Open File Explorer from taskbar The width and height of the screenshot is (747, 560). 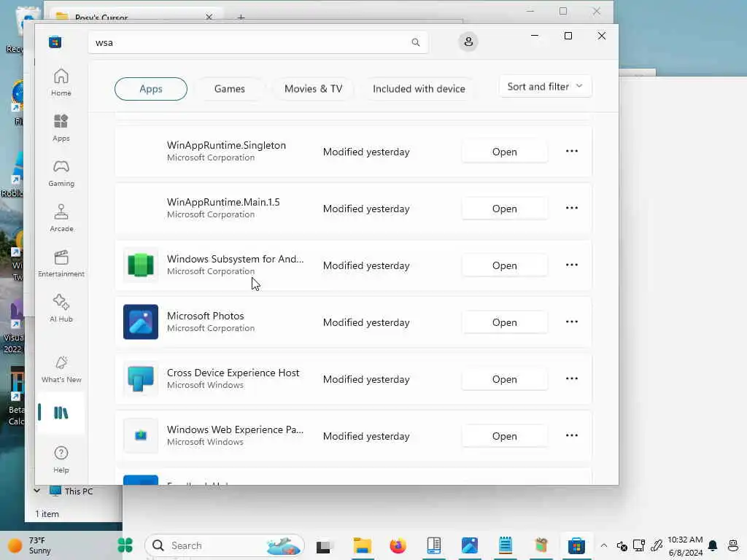[x=362, y=545]
